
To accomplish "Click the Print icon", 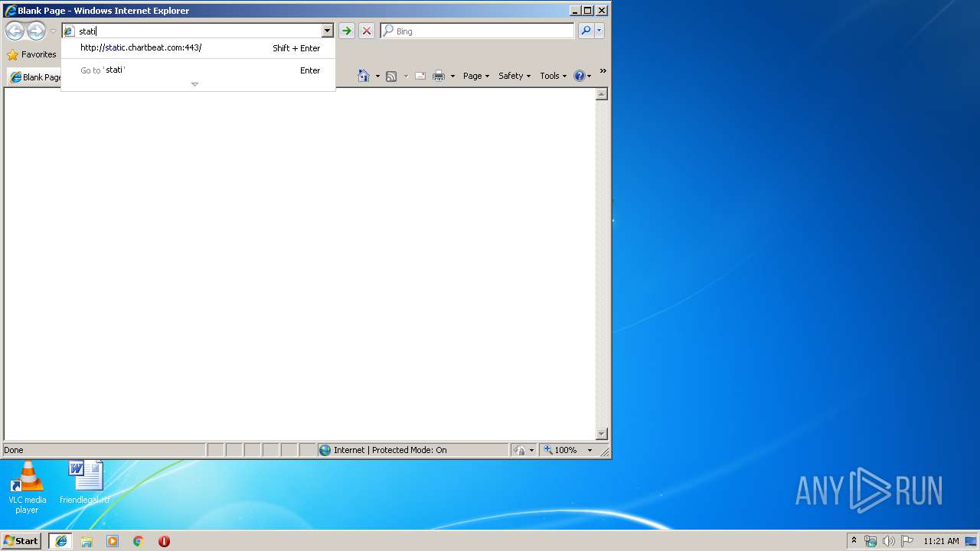I will [439, 76].
